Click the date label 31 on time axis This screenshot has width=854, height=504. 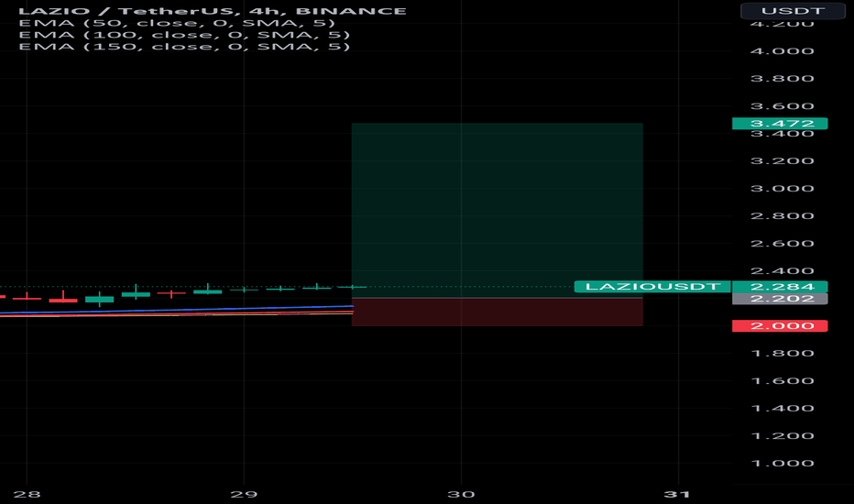pyautogui.click(x=678, y=494)
